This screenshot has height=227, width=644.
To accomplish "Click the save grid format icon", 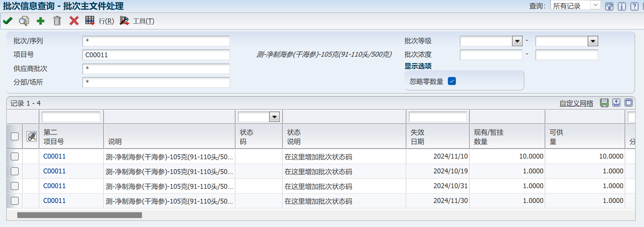I will tap(604, 103).
